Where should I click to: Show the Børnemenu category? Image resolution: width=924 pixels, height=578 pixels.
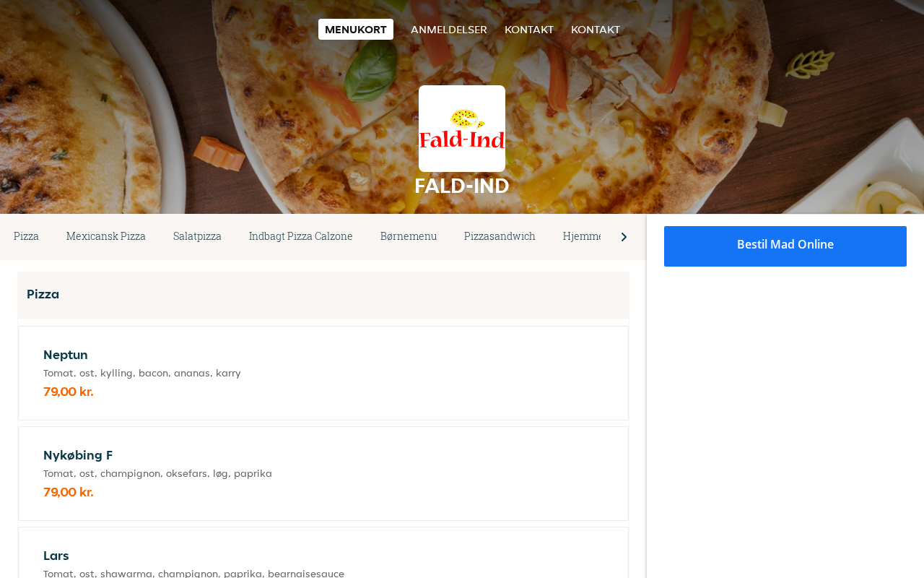[409, 236]
